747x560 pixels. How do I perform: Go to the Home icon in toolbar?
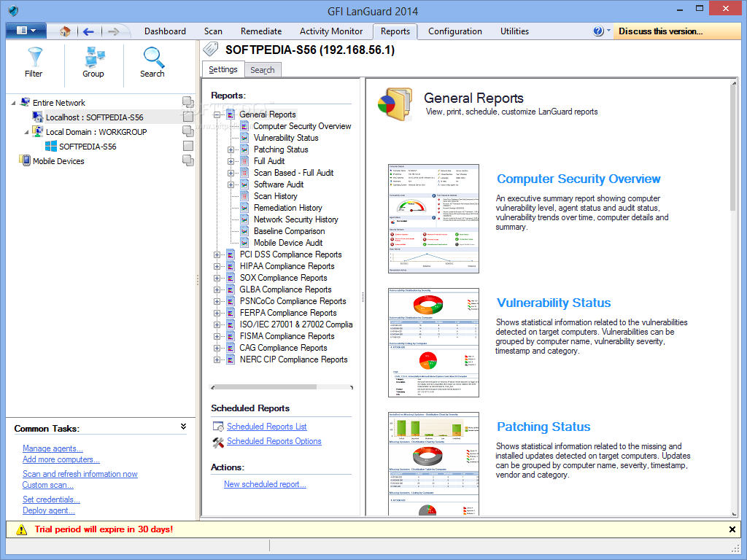click(x=65, y=31)
